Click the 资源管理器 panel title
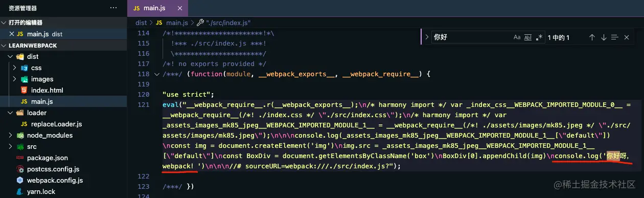 [23, 8]
